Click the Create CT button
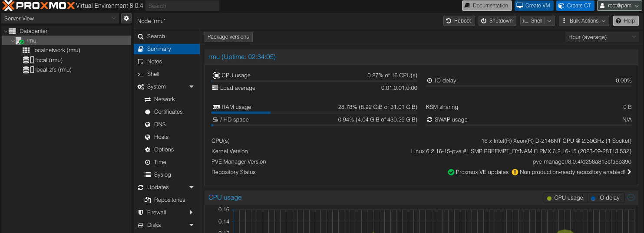The width and height of the screenshot is (644, 233). coord(575,6)
